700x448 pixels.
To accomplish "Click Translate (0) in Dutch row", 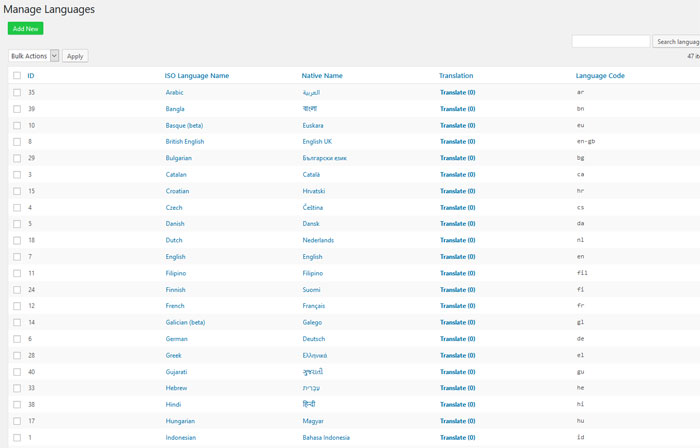I will [x=458, y=240].
